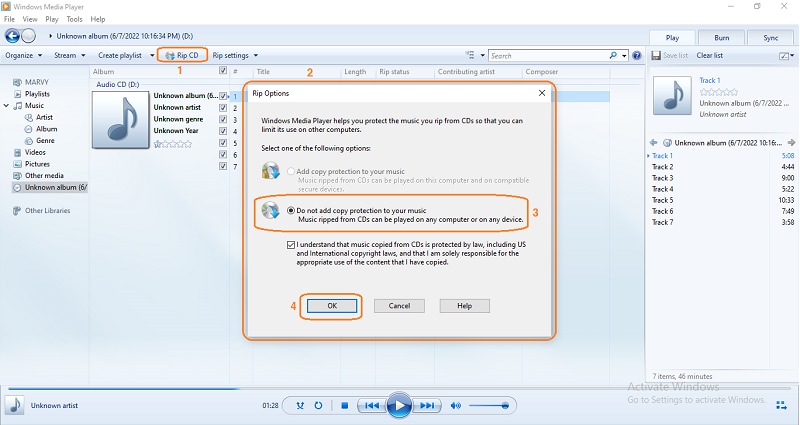Click the Next track button
This screenshot has width=800, height=425.
coord(427,406)
